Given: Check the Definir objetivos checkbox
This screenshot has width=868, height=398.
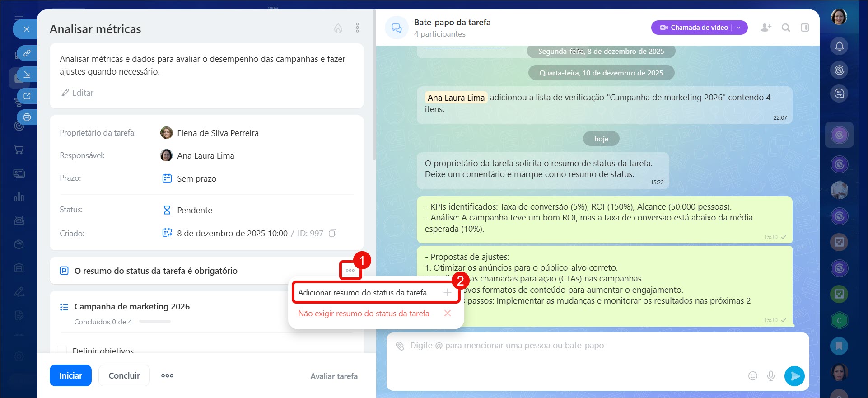Looking at the screenshot, I should click(62, 350).
